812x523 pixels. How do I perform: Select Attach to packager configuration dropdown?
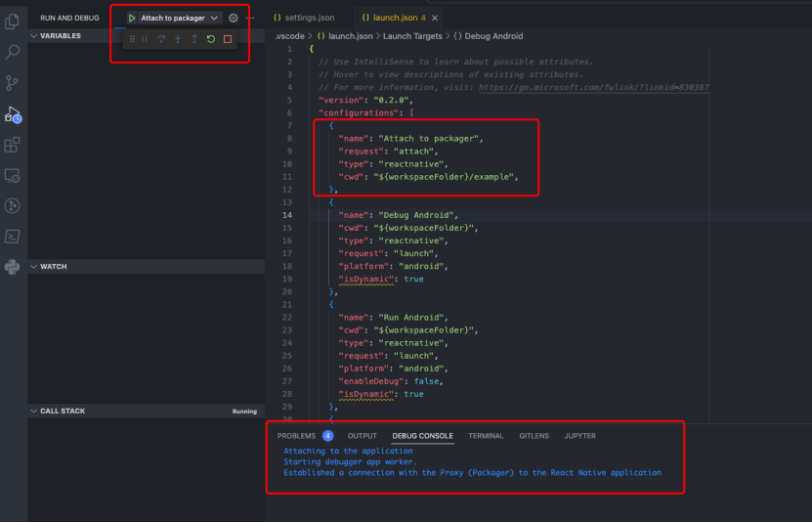[179, 19]
